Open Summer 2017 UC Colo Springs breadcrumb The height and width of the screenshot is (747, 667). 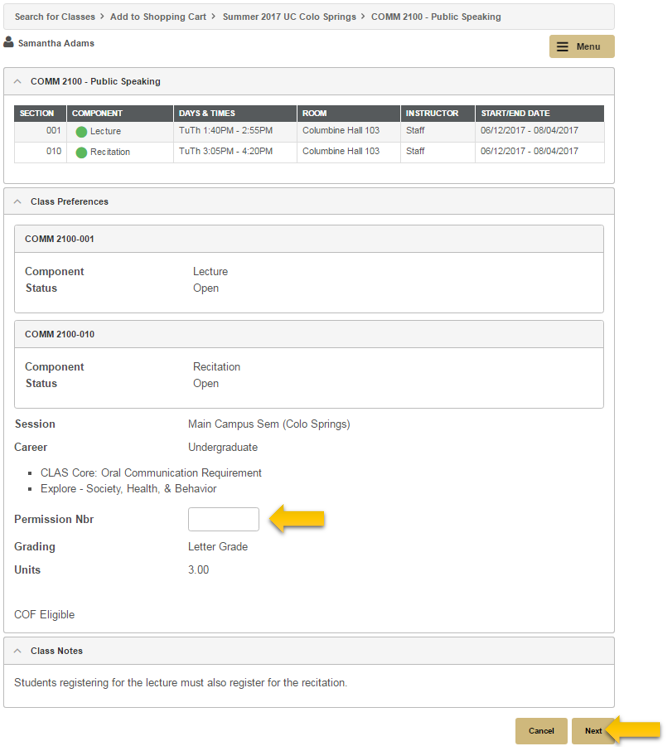pos(289,17)
